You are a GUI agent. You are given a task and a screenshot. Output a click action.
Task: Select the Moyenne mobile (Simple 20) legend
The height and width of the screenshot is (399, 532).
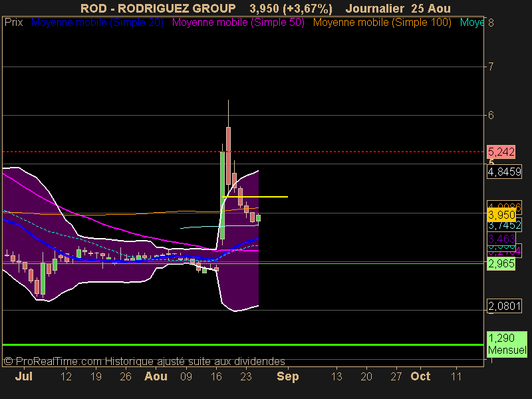coord(97,23)
